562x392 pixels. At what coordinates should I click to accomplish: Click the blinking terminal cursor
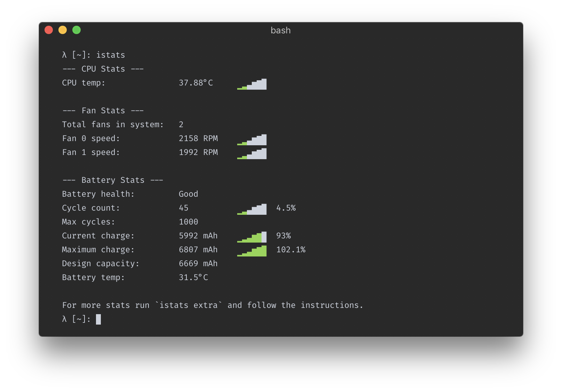(x=99, y=319)
